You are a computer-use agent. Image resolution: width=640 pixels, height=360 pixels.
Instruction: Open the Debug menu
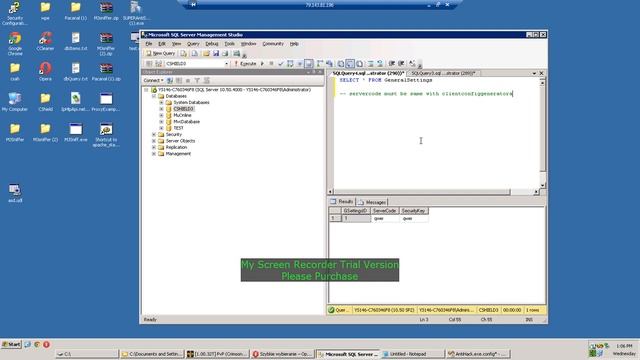[x=211, y=44]
